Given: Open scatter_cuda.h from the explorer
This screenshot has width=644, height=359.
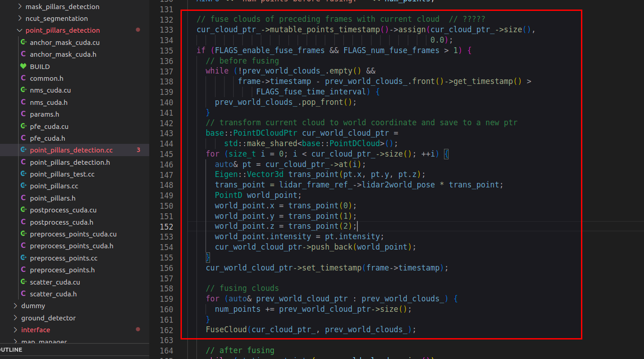Looking at the screenshot, I should [53, 294].
